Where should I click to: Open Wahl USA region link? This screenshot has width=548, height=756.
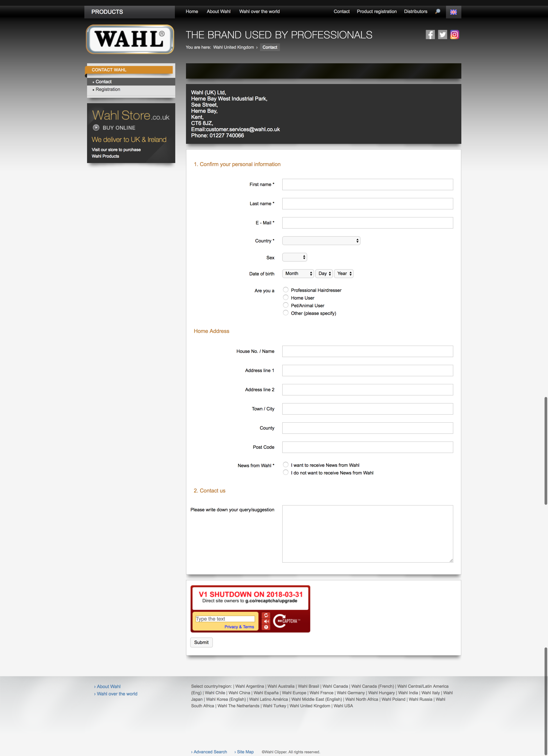point(343,706)
